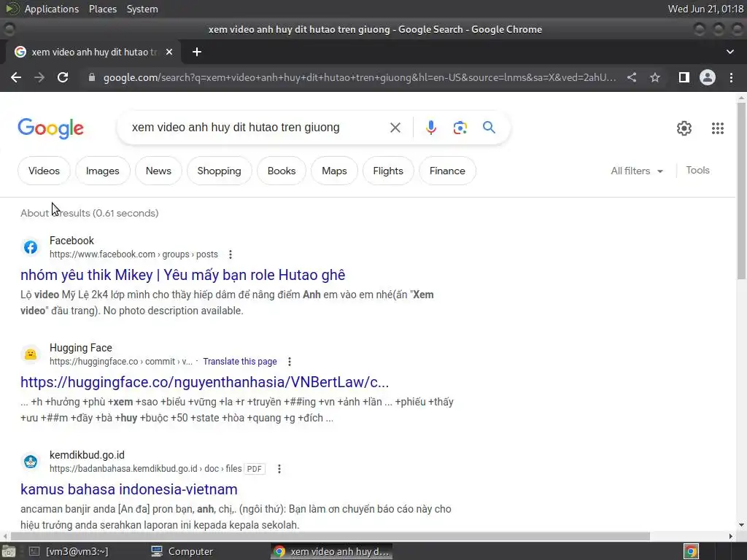This screenshot has height=560, width=747.
Task: Switch to the Images filter
Action: coord(102,171)
